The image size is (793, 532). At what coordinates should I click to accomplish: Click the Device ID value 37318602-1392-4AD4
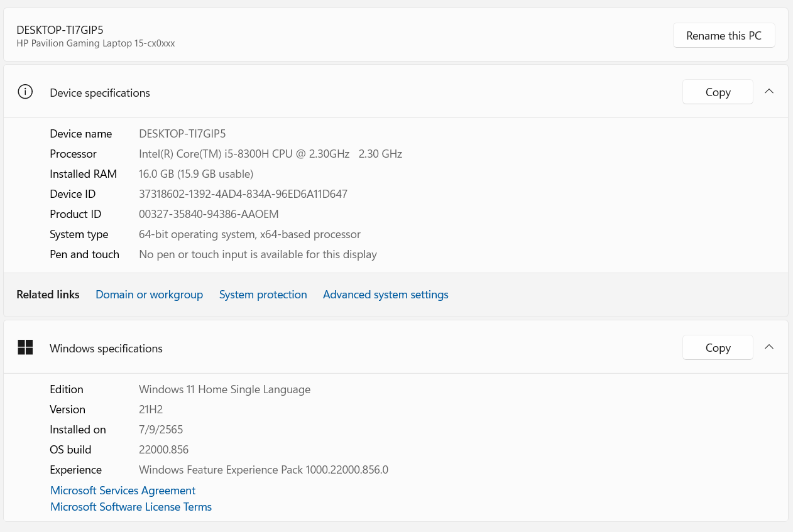click(x=243, y=194)
